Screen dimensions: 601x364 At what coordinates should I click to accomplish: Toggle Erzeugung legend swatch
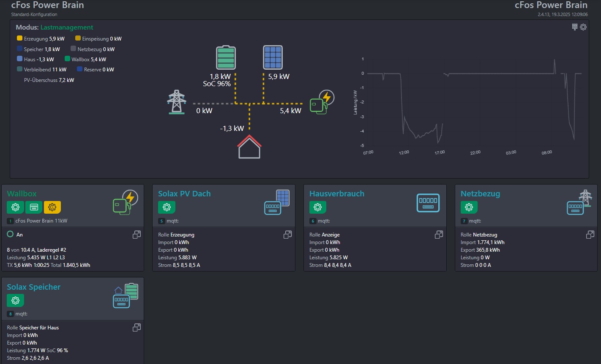[19, 38]
